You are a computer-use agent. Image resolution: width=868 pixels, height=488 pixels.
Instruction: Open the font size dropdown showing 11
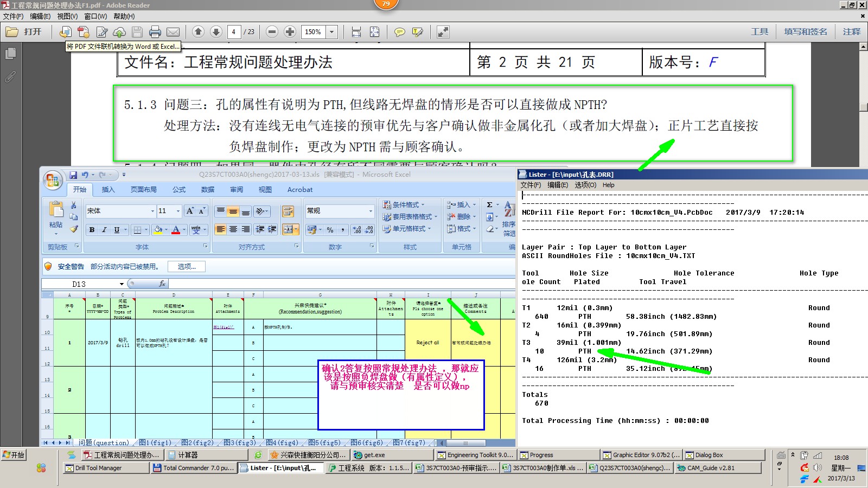pyautogui.click(x=178, y=211)
